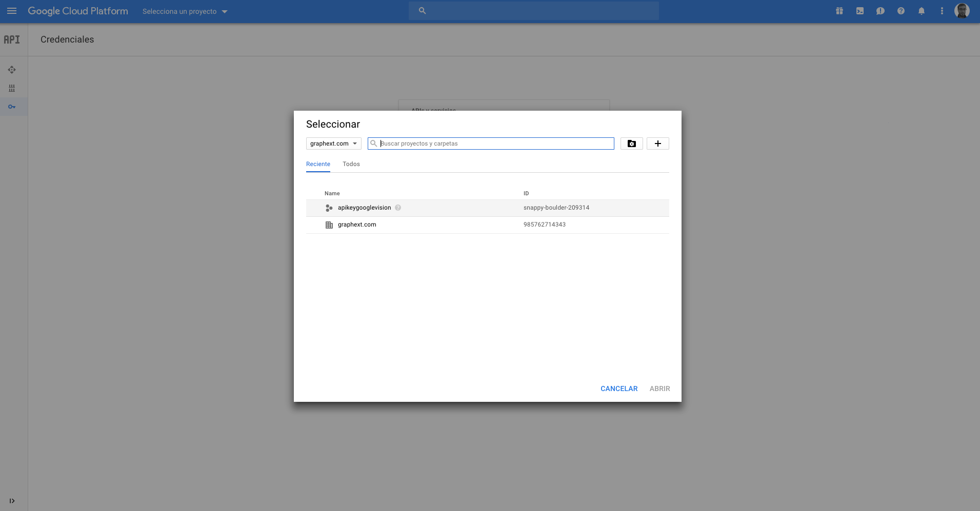The image size is (980, 511).
Task: Open the graphext.com organization dropdown
Action: tap(334, 144)
